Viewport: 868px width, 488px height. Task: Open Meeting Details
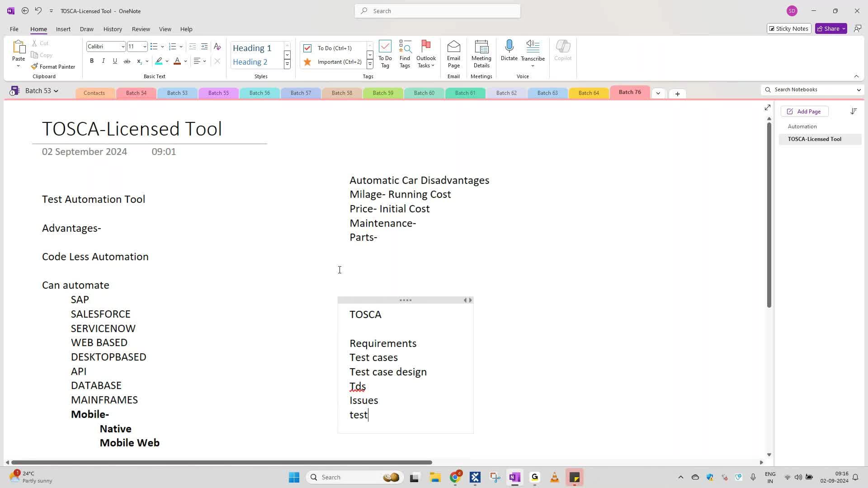coord(481,54)
